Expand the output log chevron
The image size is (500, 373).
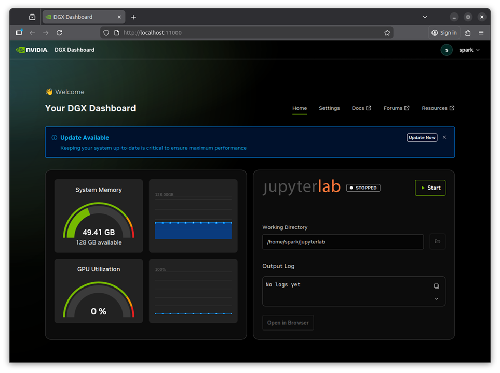click(436, 299)
